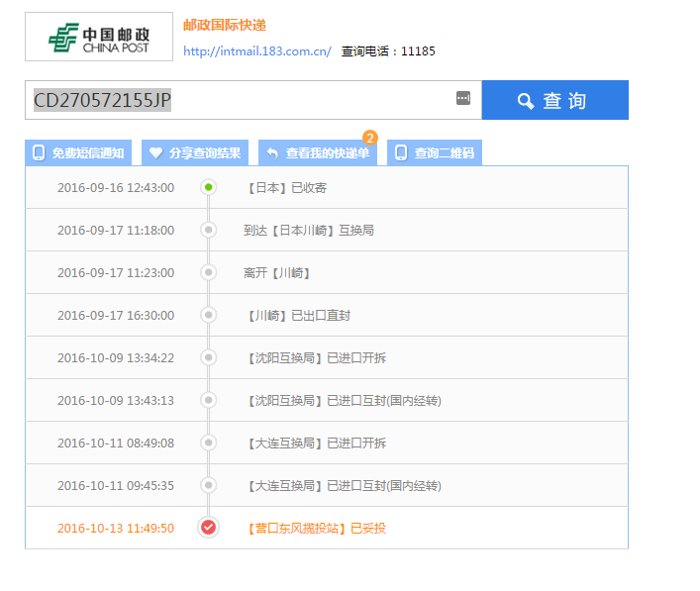Screen dimensions: 700x591
Task: Click the date 2016-10-09 13:34:22
Action: (116, 358)
